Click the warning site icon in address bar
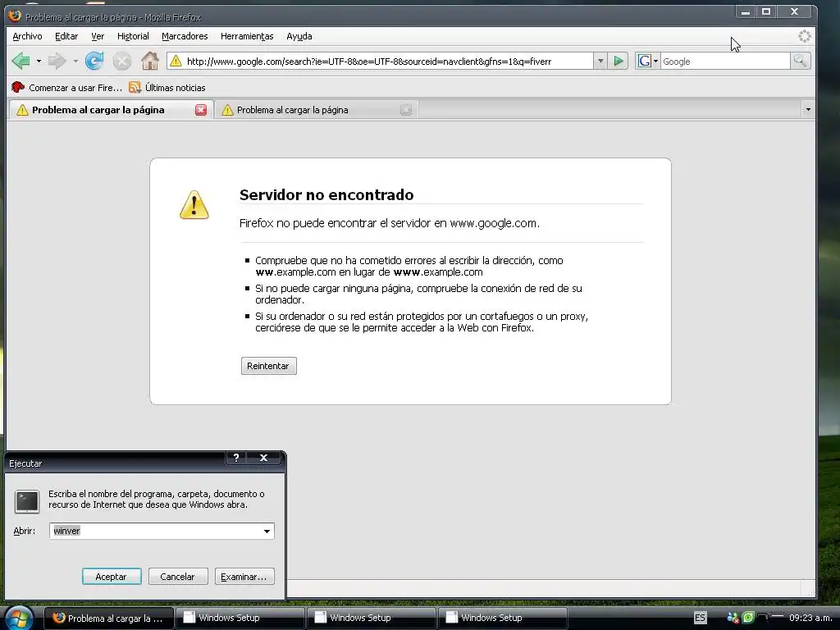840x630 pixels. pos(176,61)
